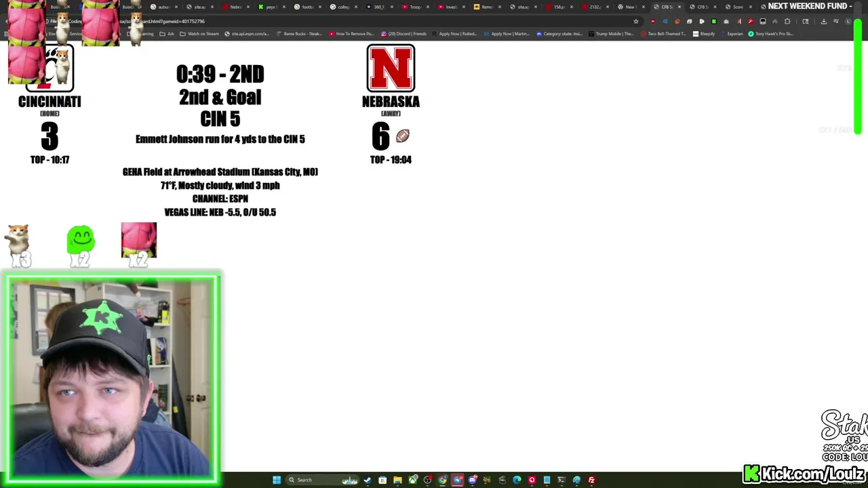Open the Category: skate bookmark
The width and height of the screenshot is (868, 488).
point(559,34)
